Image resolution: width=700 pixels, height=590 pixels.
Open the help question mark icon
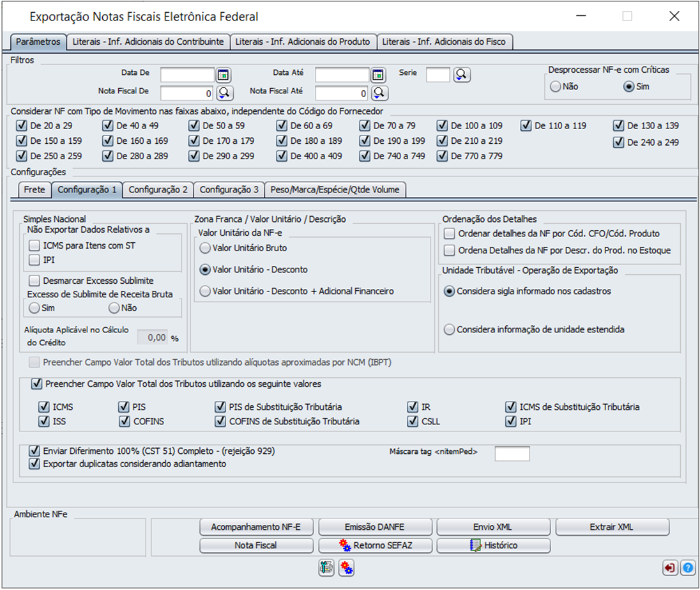click(688, 568)
